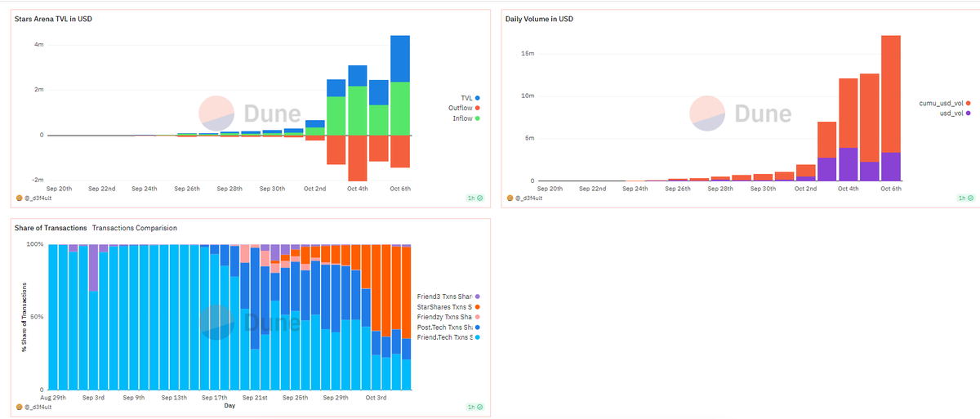Viewport: 980px width, 419px height.
Task: Click the tallest red Outflow bar near Oct 4th
Action: 357,158
